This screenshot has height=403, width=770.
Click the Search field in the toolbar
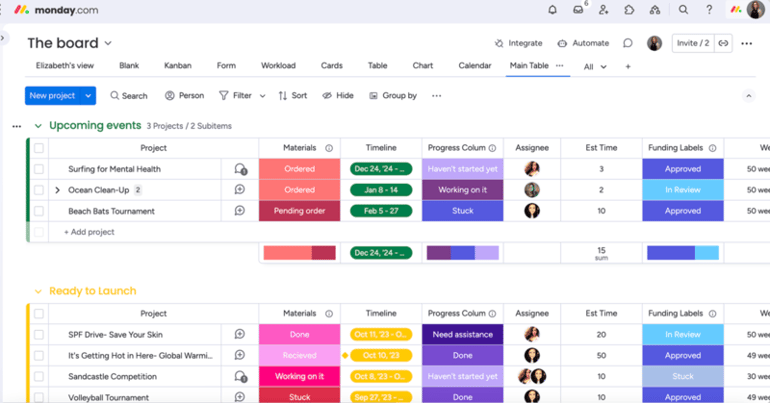pos(129,96)
